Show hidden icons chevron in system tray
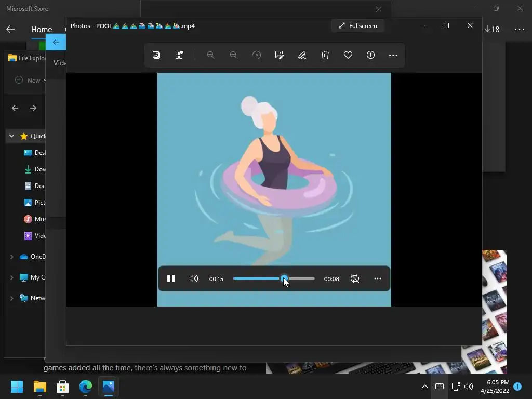 (x=424, y=387)
